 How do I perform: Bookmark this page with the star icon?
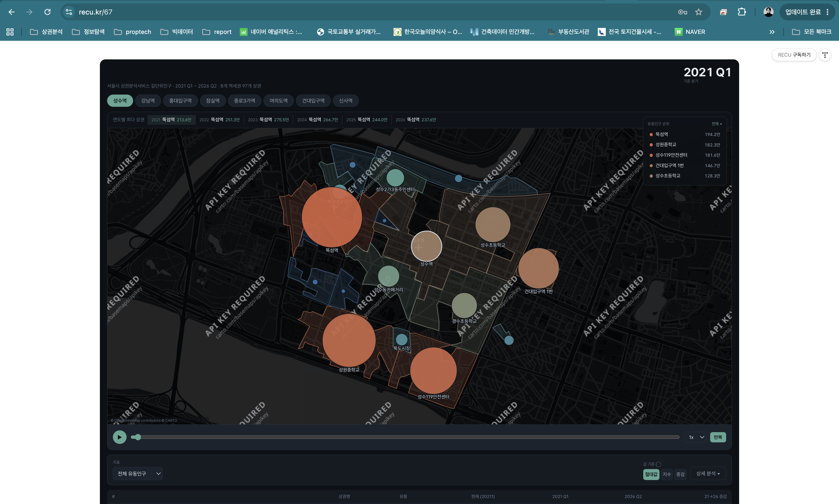point(698,12)
